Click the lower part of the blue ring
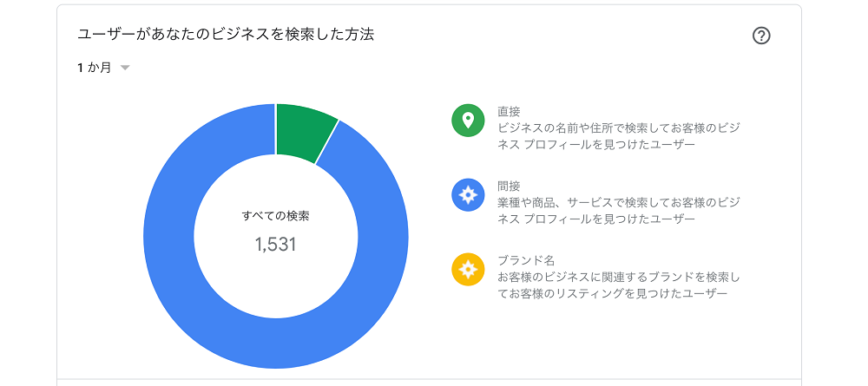The width and height of the screenshot is (868, 386). coord(276,343)
